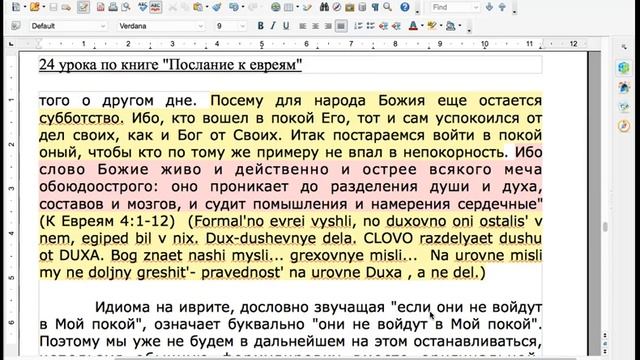Toggle the Edit File mode button

coord(83,7)
